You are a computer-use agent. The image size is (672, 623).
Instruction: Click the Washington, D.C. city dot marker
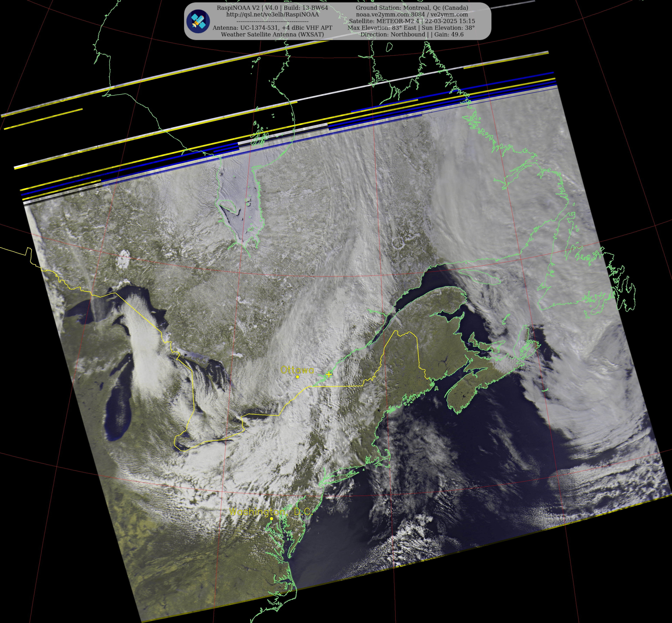click(x=272, y=519)
